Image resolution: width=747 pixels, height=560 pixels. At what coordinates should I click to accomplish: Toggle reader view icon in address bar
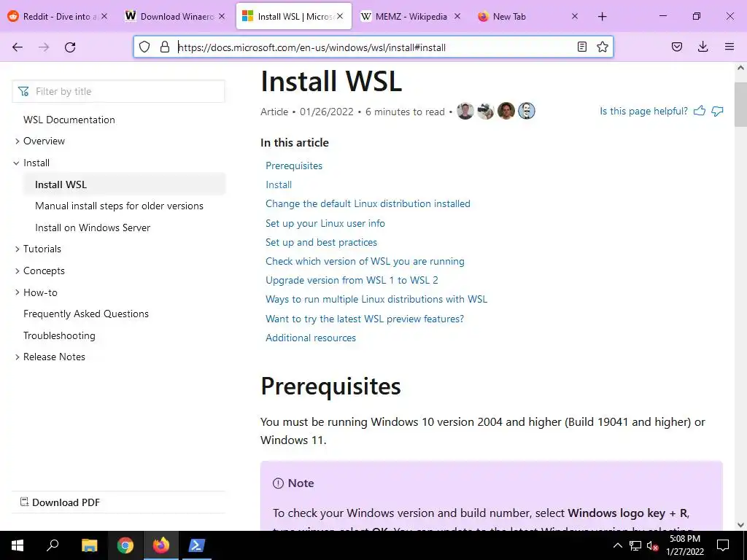point(581,47)
